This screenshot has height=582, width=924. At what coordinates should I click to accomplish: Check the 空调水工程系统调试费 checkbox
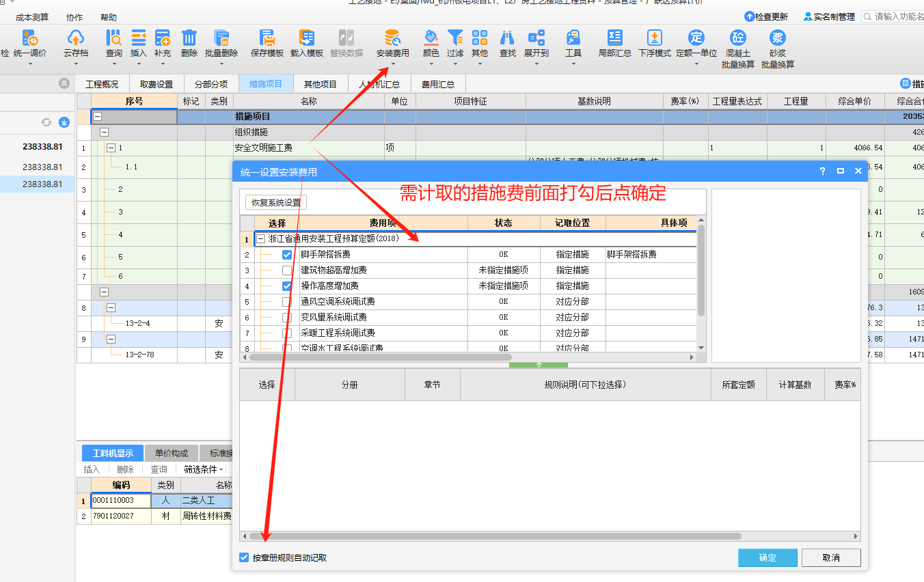pos(287,348)
